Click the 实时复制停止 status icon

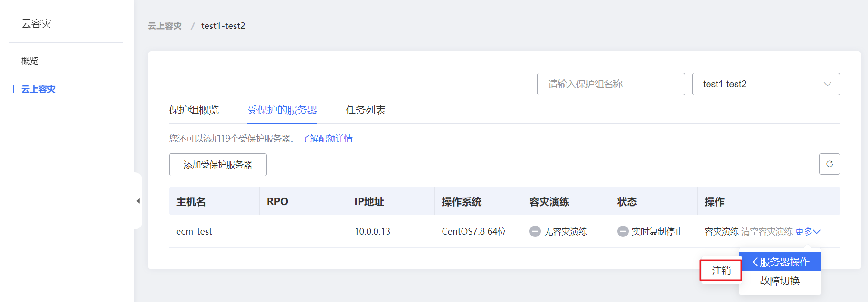(x=623, y=231)
